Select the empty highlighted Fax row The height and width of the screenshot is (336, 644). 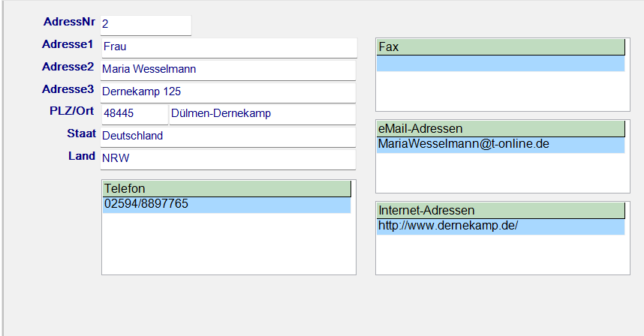(x=501, y=64)
